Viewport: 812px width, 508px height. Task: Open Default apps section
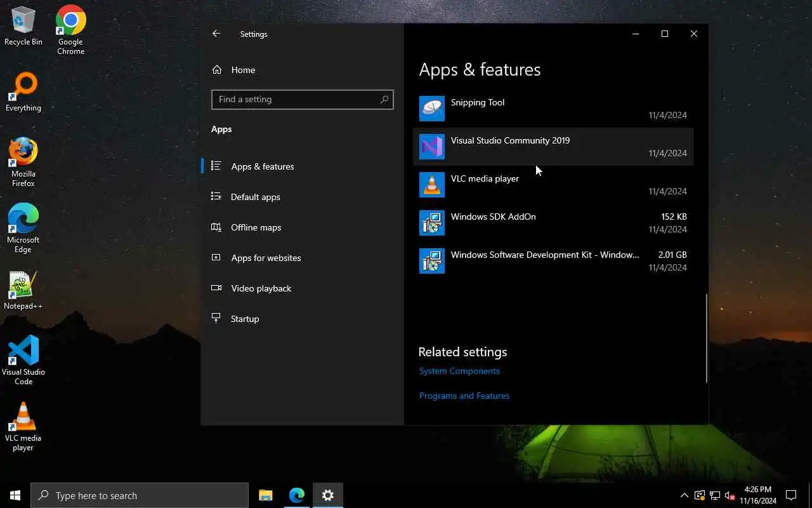pyautogui.click(x=302, y=197)
